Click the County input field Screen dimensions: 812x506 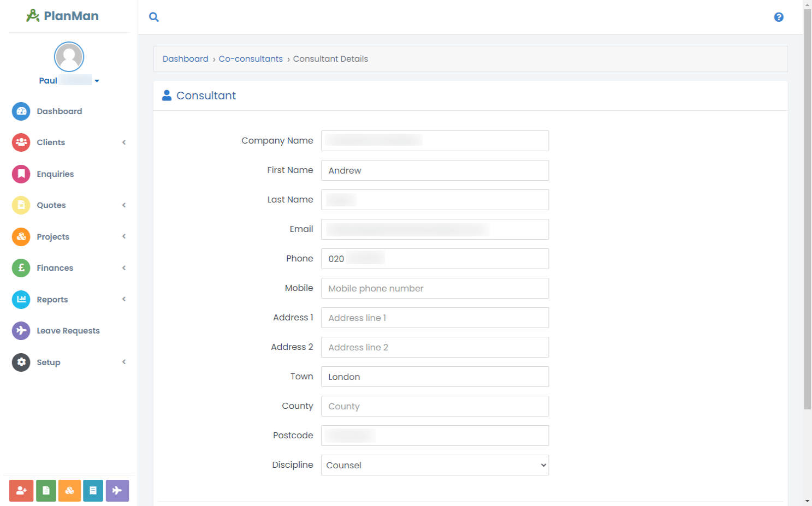[x=435, y=406]
